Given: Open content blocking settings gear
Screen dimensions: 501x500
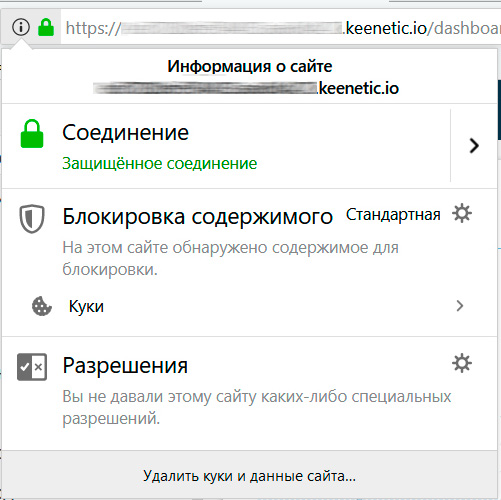Looking at the screenshot, I should (x=462, y=213).
